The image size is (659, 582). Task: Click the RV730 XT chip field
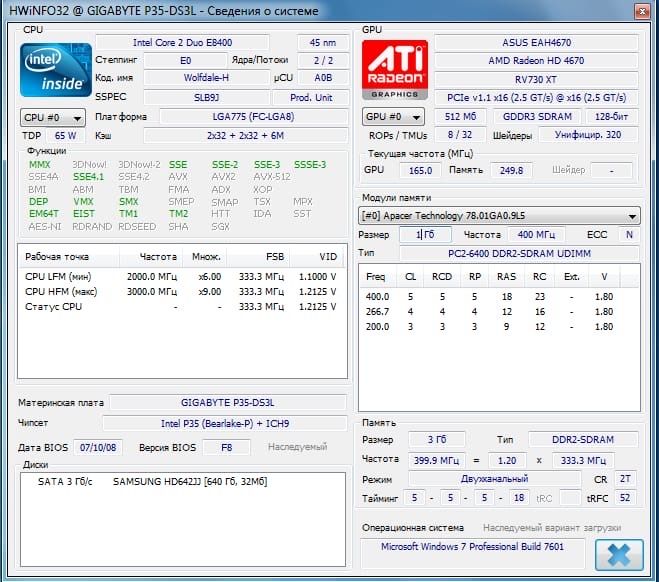(536, 79)
